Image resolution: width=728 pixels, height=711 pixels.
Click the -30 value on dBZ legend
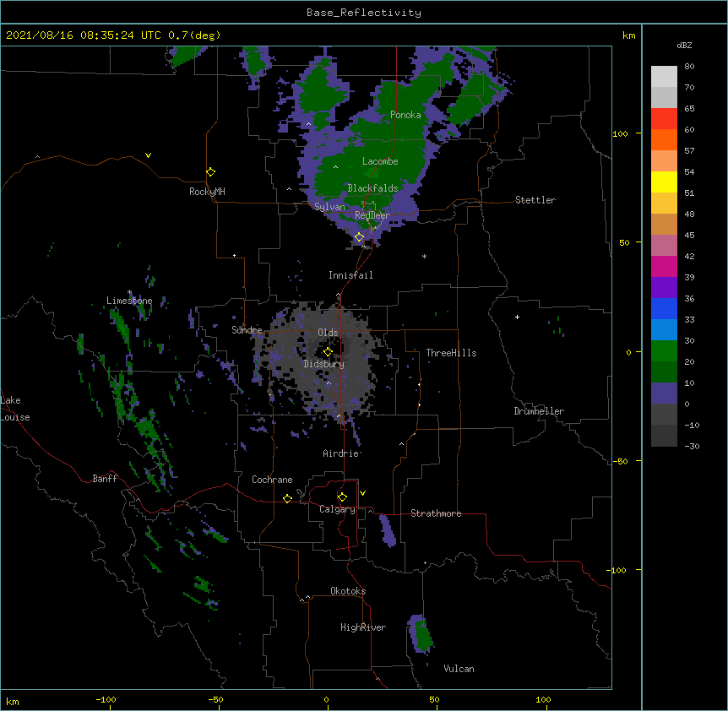click(692, 447)
